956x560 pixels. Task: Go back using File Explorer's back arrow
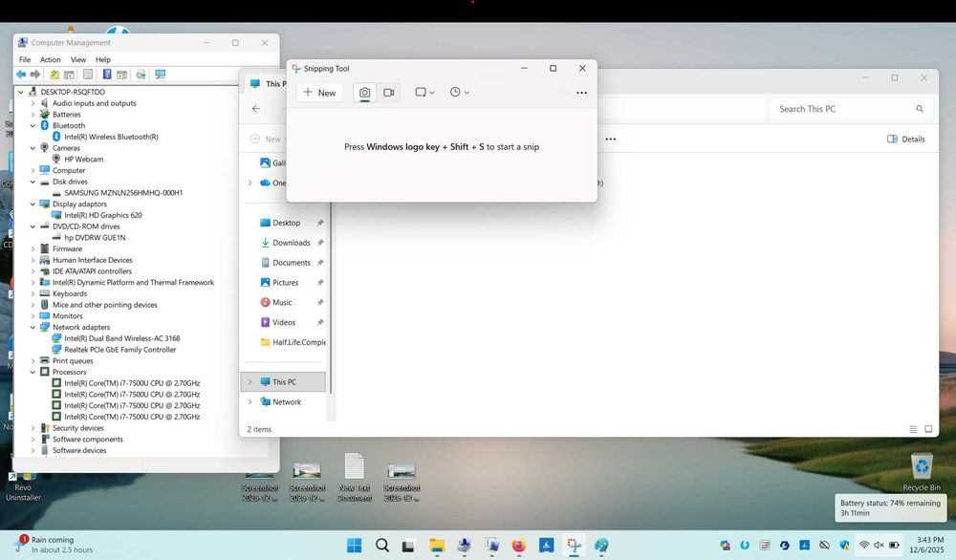click(256, 109)
